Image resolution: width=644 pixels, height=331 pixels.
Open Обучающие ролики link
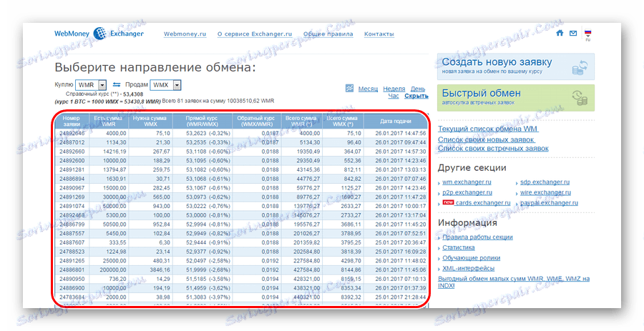(471, 258)
